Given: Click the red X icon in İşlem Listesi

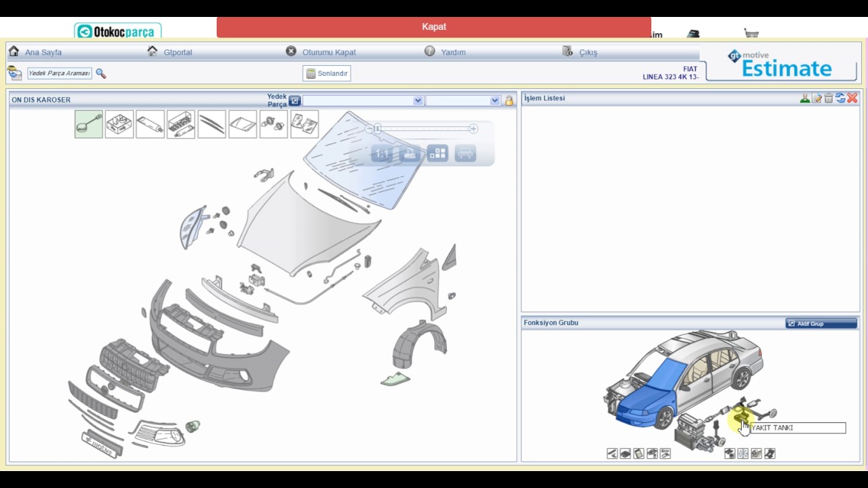Looking at the screenshot, I should [x=852, y=98].
